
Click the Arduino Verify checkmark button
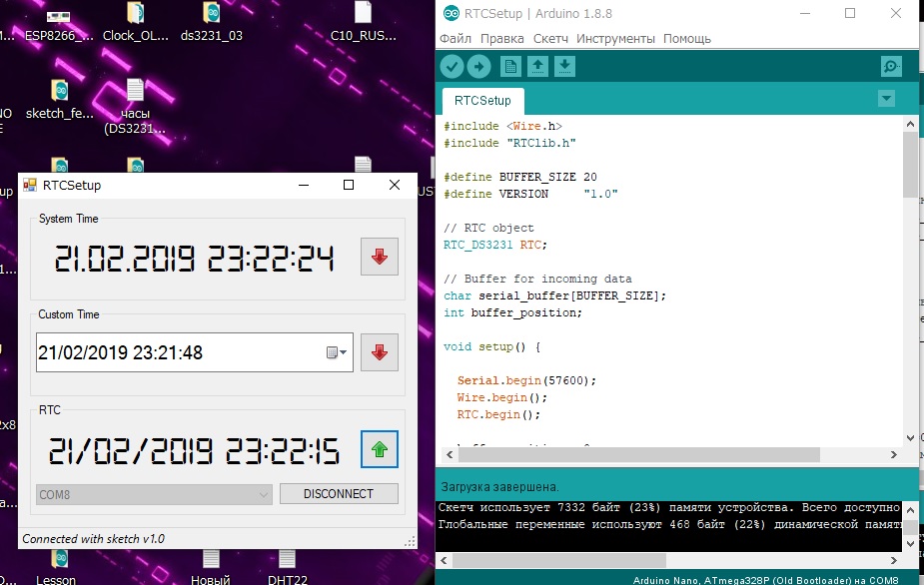click(x=453, y=67)
